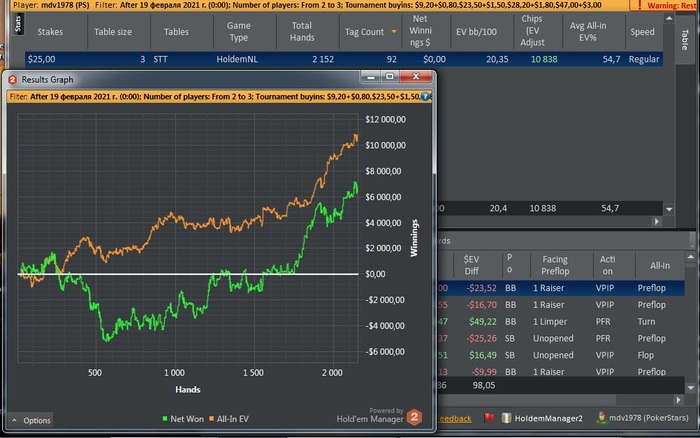Open the Stats side tab

(18, 24)
